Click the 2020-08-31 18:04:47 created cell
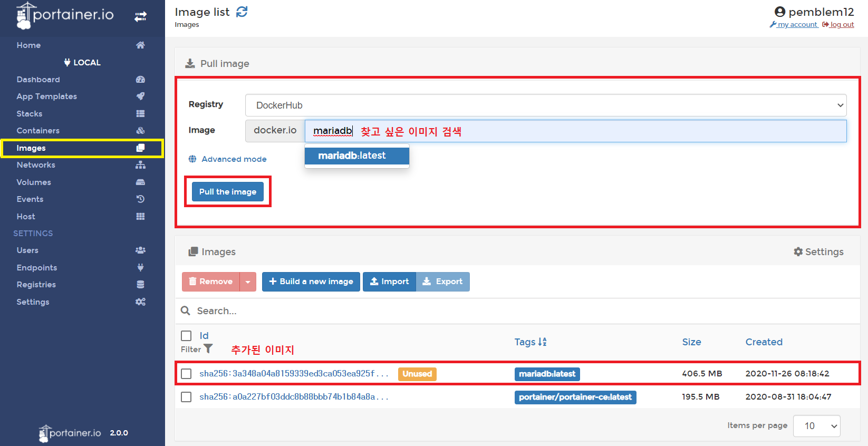Screen dimensions: 868x446 (x=788, y=397)
